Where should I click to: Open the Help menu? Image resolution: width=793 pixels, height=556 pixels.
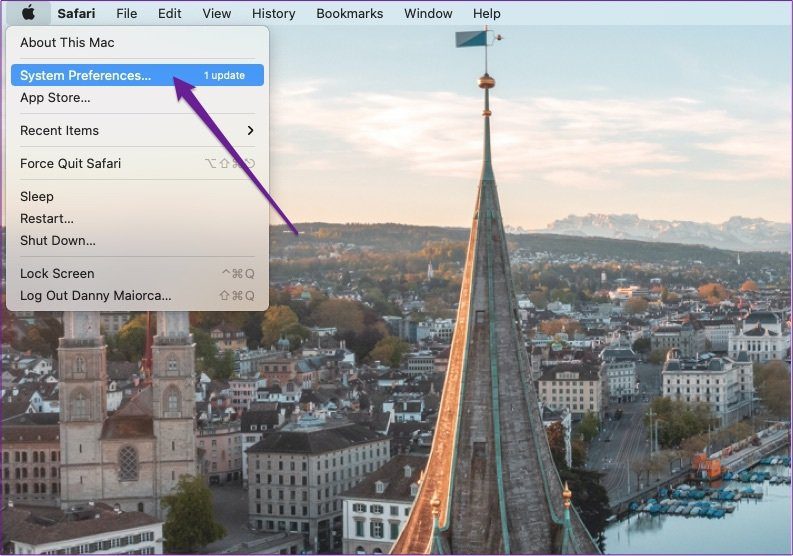tap(487, 14)
